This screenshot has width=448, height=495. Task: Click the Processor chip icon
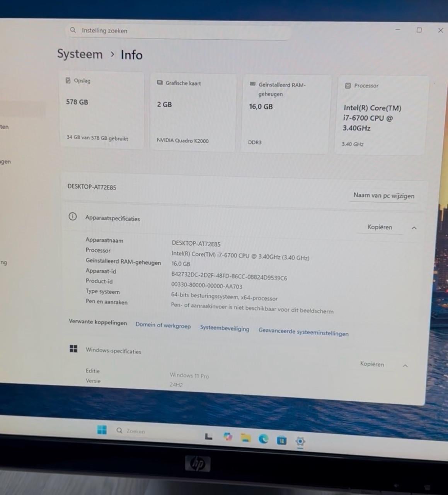pos(347,85)
